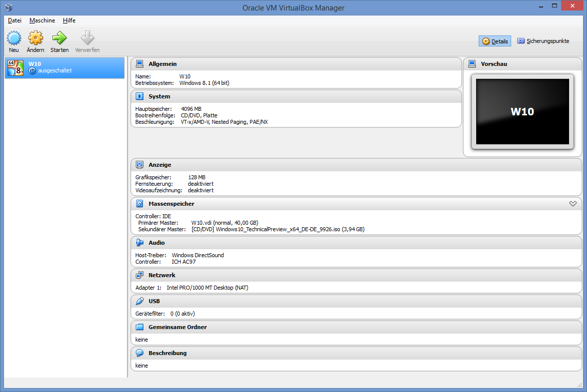This screenshot has height=392, width=587.
Task: Click the Videoaufzeichnung deaktiviert value
Action: coord(201,191)
